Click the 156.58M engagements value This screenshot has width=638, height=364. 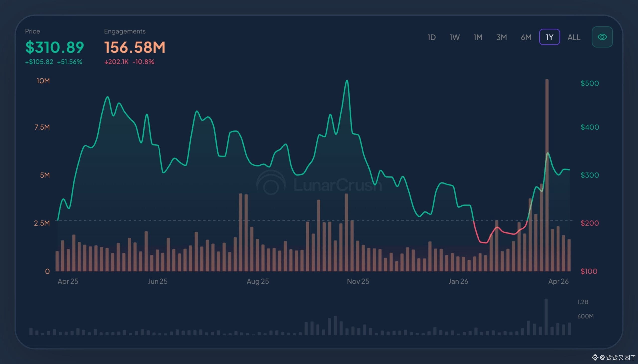135,47
